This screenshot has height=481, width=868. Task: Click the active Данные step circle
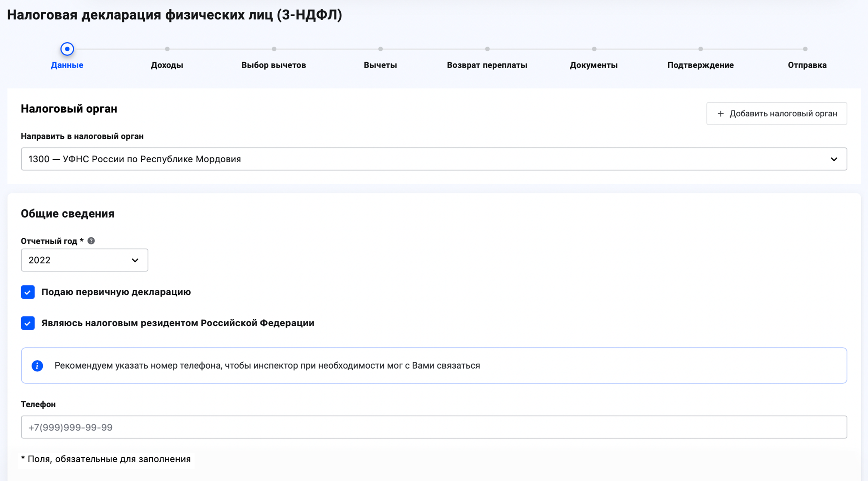(67, 49)
